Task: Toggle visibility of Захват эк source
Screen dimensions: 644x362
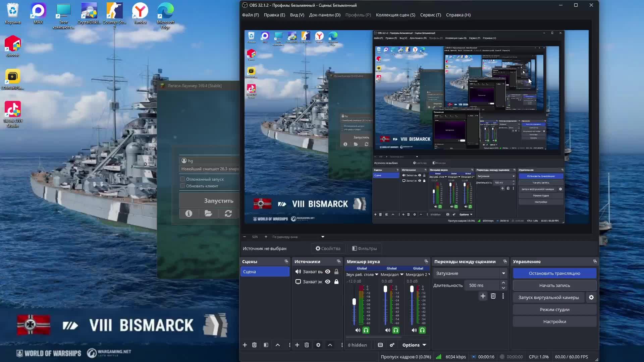Action: click(x=328, y=282)
